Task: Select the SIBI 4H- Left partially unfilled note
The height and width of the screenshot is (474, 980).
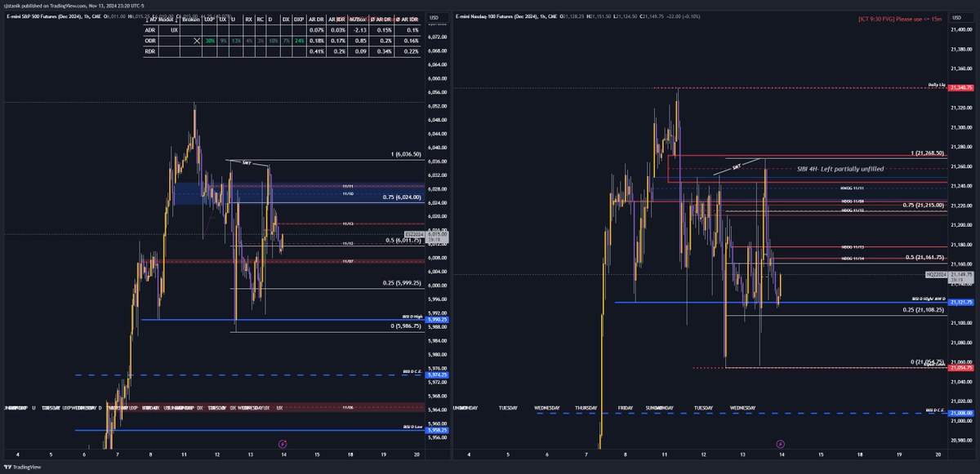Action: (x=840, y=168)
